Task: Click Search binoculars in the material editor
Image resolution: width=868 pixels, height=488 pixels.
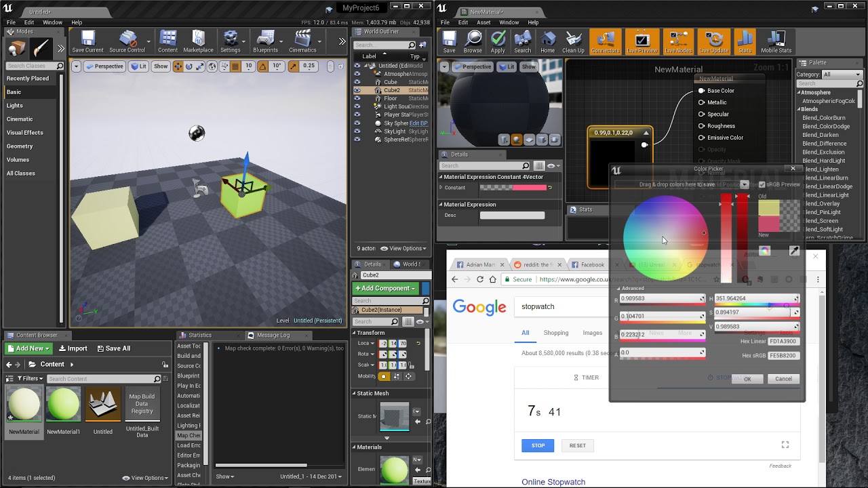Action: tap(522, 41)
